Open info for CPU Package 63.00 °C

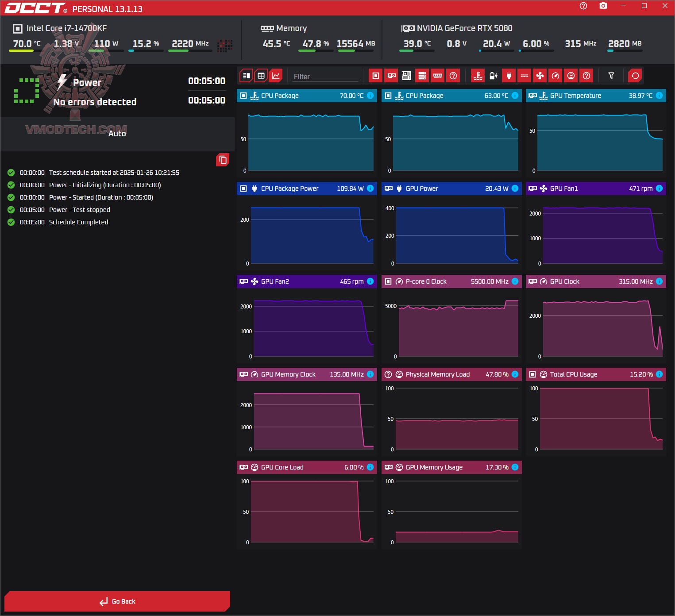[x=515, y=96]
